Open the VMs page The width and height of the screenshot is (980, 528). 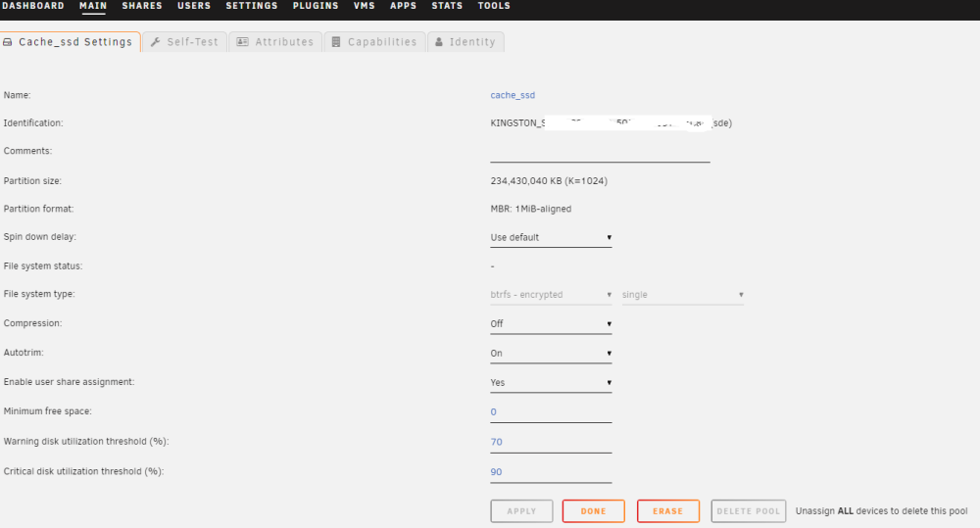point(365,6)
